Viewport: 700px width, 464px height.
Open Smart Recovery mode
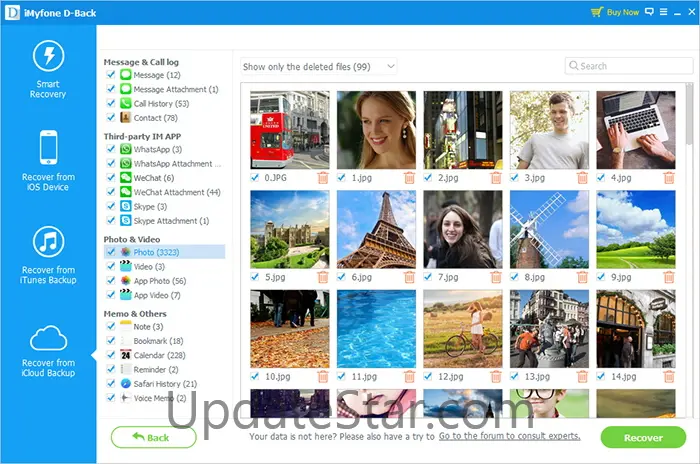click(48, 69)
